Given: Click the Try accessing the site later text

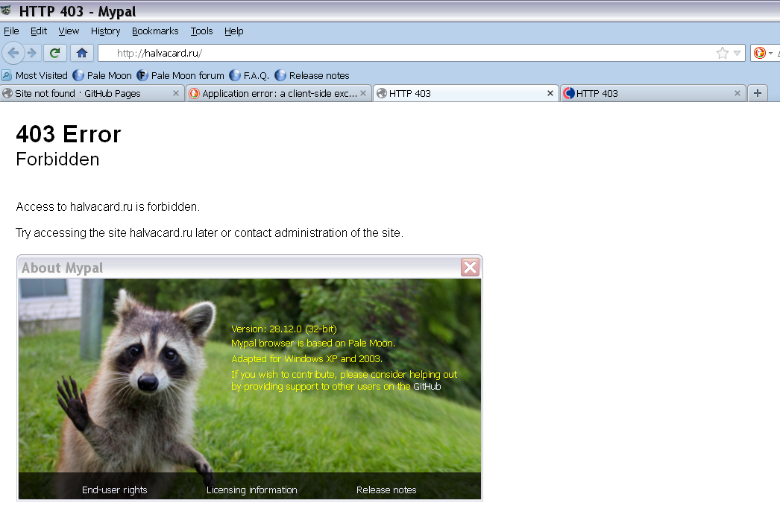Looking at the screenshot, I should [x=210, y=232].
